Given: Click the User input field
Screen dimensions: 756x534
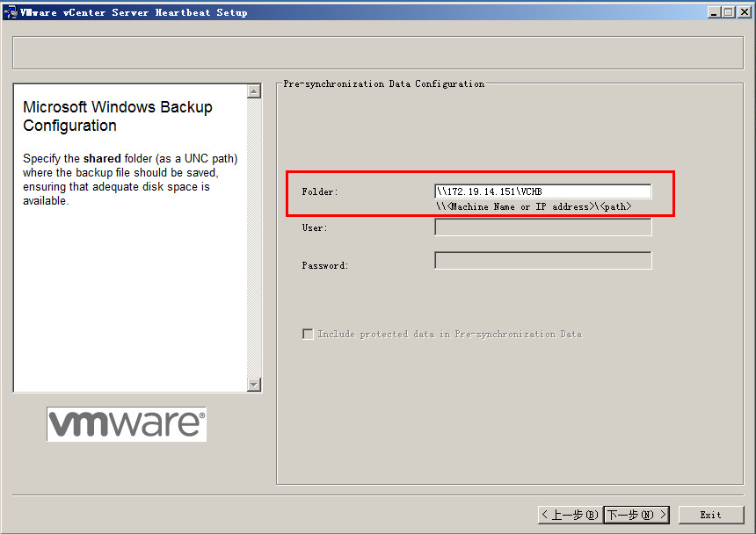Looking at the screenshot, I should tap(543, 227).
